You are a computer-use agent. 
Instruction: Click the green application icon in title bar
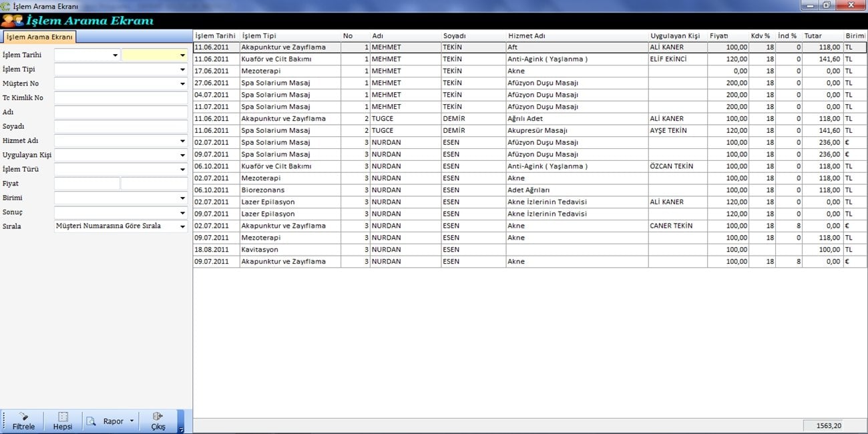6,6
